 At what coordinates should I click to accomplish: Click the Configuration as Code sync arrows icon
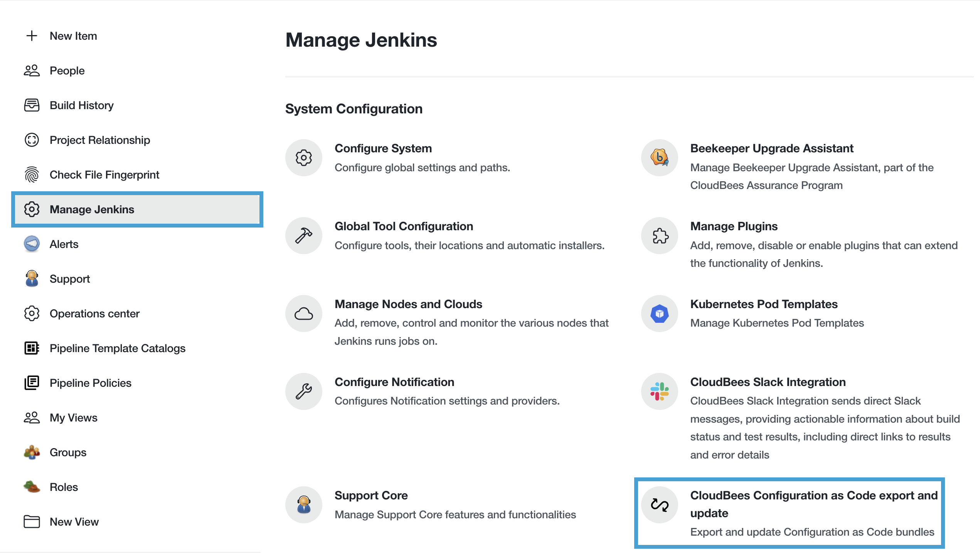(659, 504)
